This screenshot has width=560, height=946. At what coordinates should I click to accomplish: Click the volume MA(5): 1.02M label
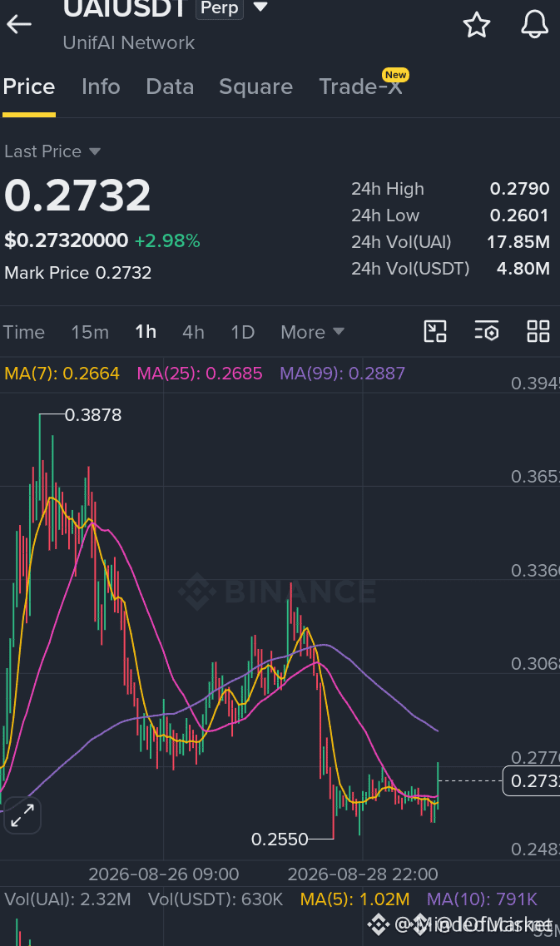point(354,899)
